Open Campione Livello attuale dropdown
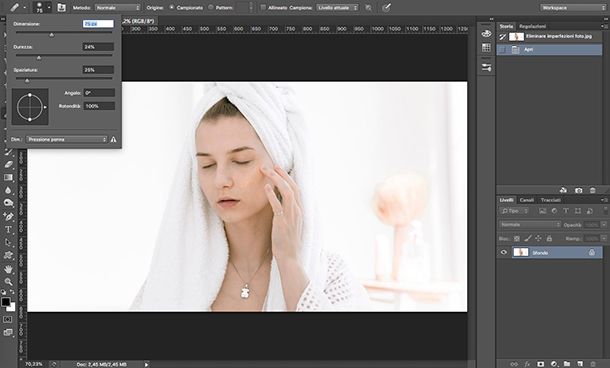The height and width of the screenshot is (368, 610). [x=337, y=7]
